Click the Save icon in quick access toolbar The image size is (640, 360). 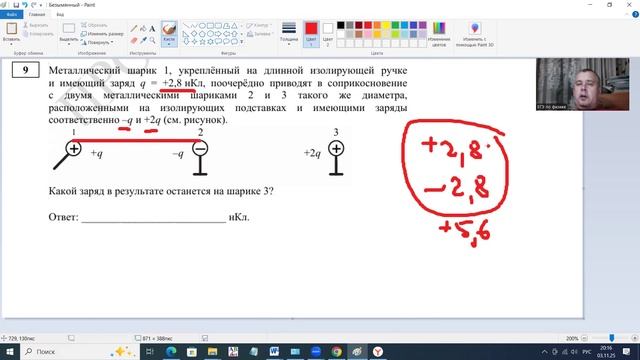(16, 5)
